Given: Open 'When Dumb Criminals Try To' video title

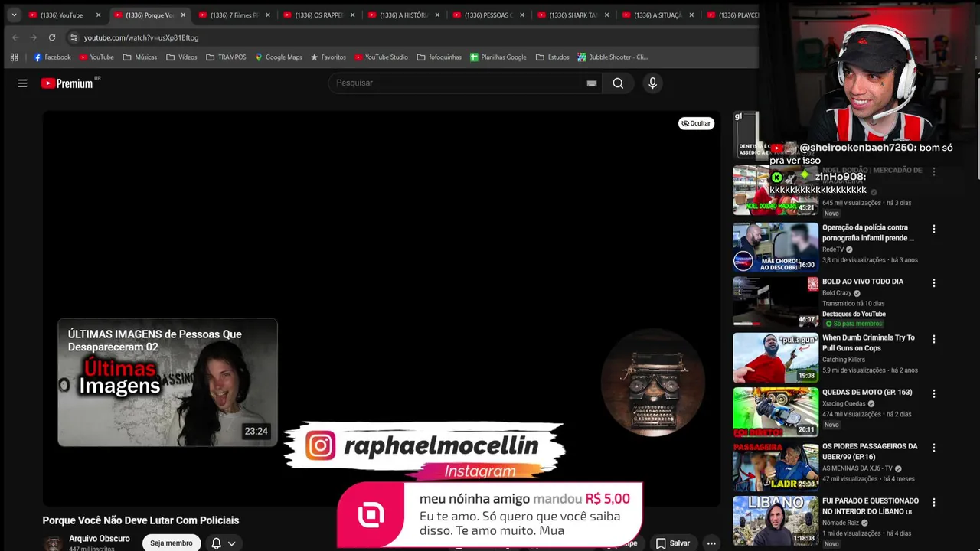Looking at the screenshot, I should (868, 343).
